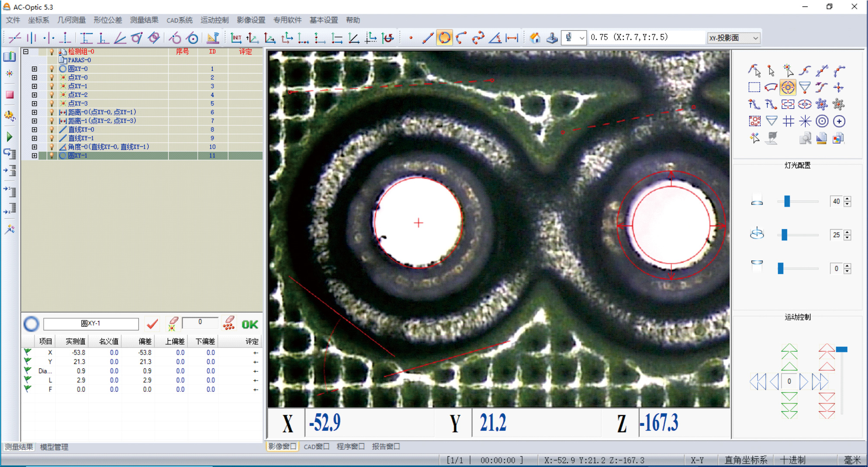This screenshot has height=467, width=868.
Task: Click the angle measurement tool icon
Action: point(495,38)
